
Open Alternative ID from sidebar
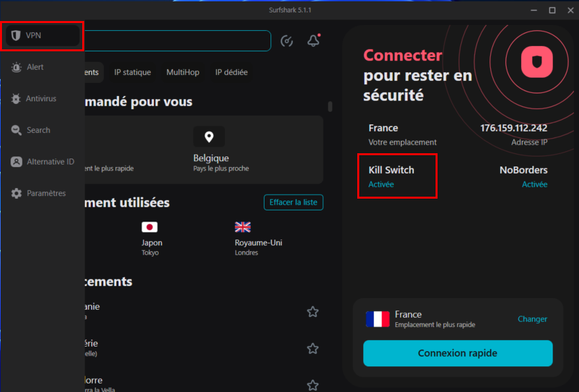tap(43, 162)
